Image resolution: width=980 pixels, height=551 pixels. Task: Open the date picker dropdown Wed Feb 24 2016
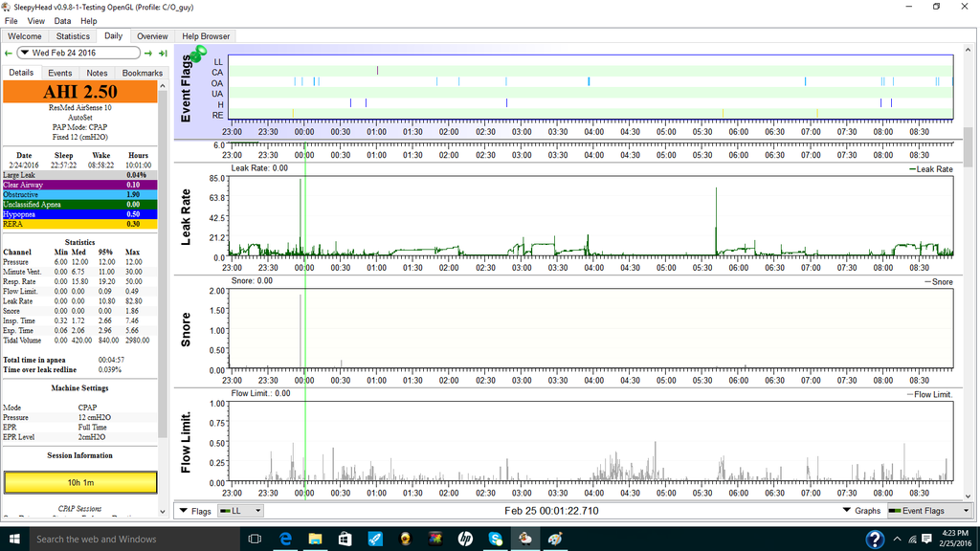(78, 54)
